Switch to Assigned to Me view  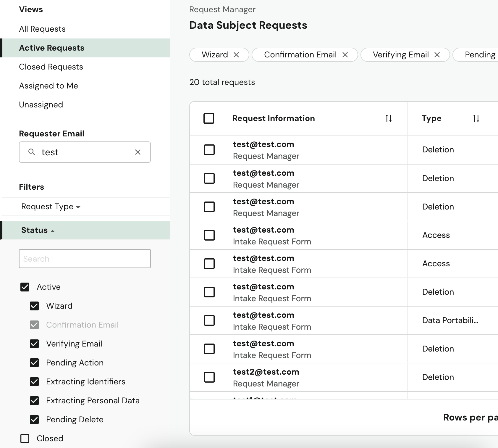click(x=48, y=86)
